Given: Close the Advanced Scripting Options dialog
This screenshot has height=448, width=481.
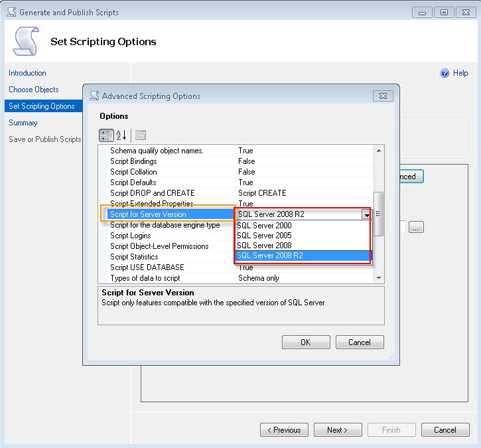Looking at the screenshot, I should (x=383, y=96).
